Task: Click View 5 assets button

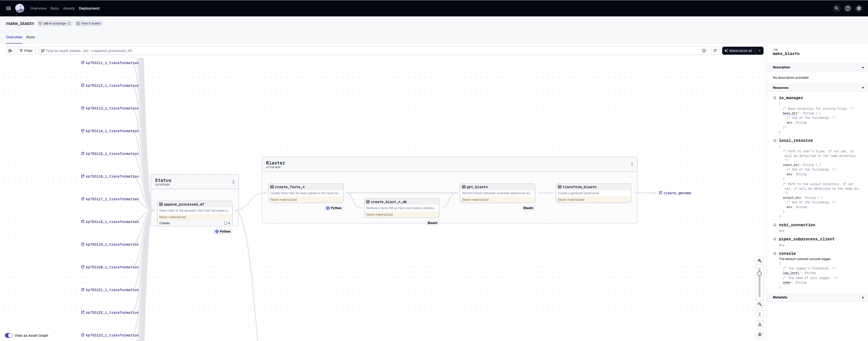Action: point(89,24)
